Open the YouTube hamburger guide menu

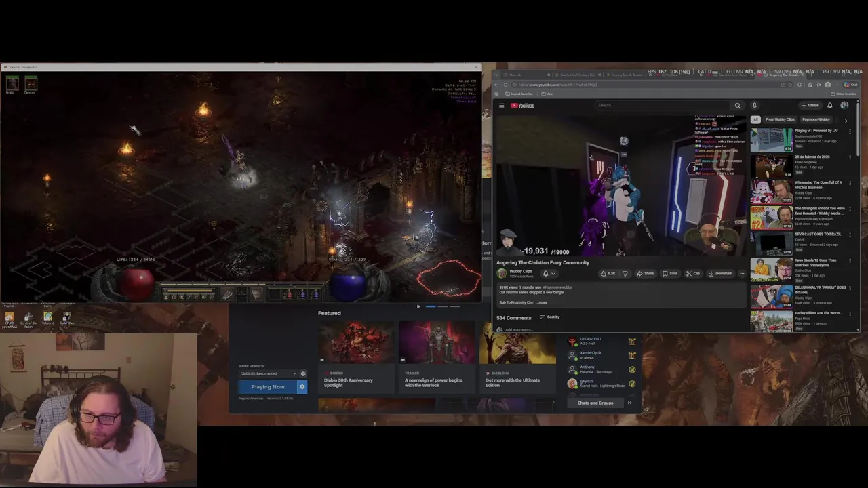pos(502,106)
